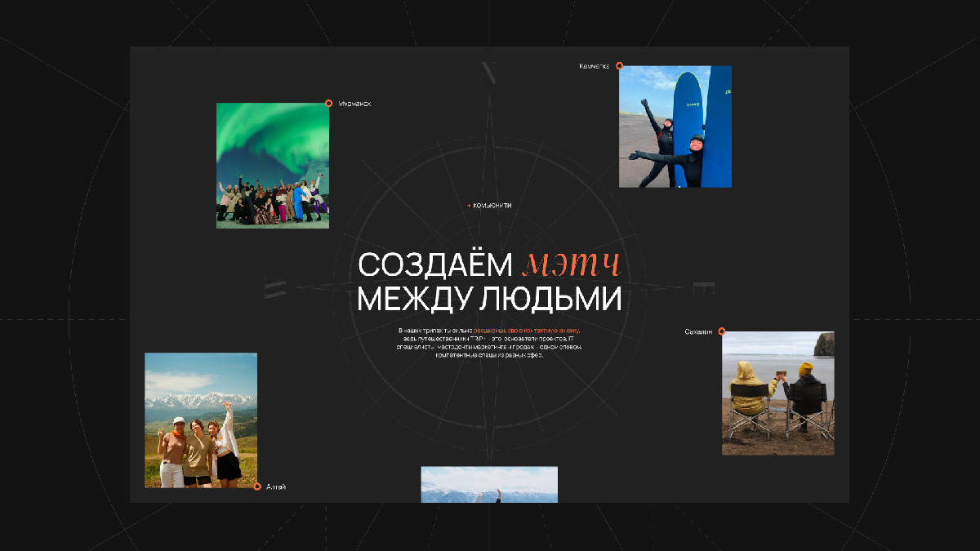Click the orange marker beside Мурманск
Viewport: 980px width, 551px height.
[x=328, y=104]
